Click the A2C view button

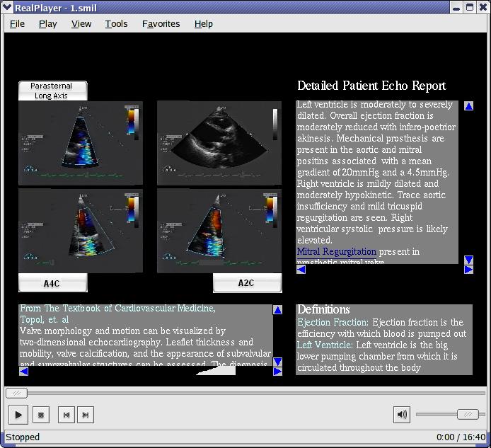tap(248, 283)
